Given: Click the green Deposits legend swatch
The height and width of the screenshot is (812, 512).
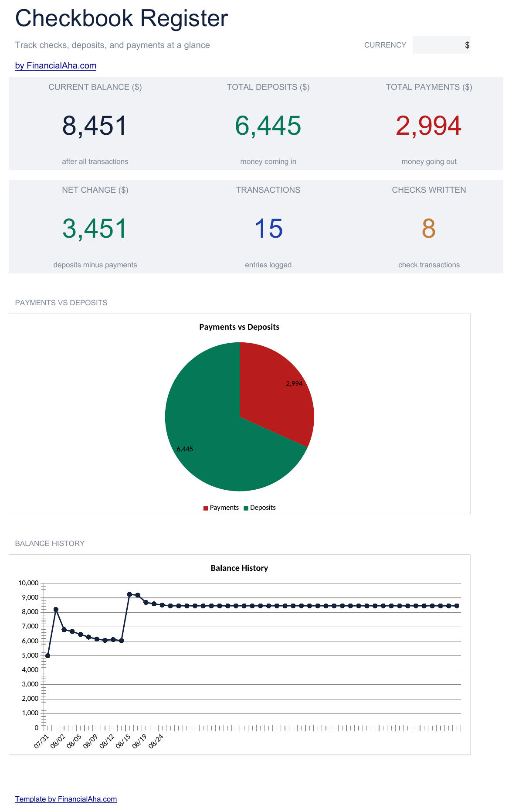Looking at the screenshot, I should [x=246, y=508].
